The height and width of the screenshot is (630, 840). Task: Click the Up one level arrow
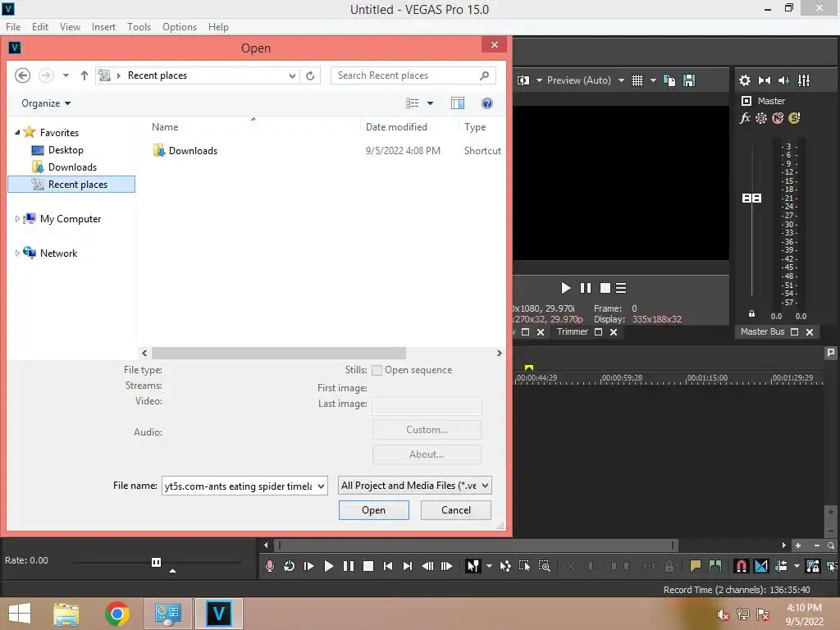[x=84, y=75]
